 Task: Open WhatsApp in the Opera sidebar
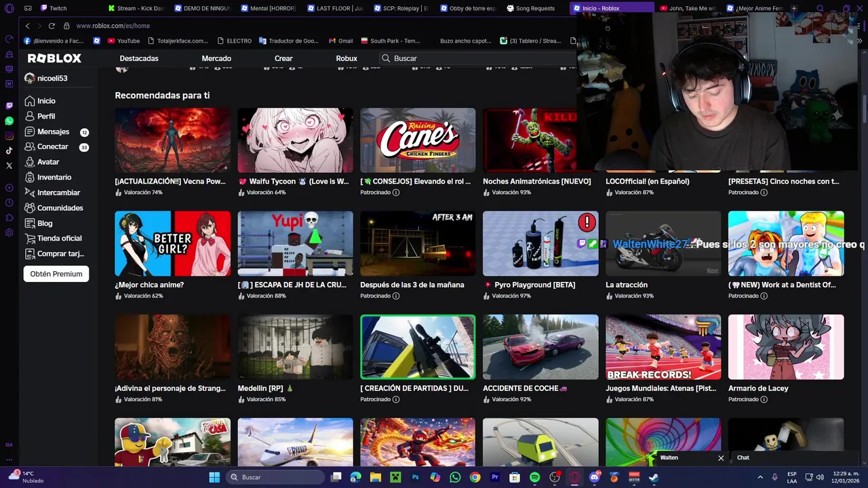pyautogui.click(x=9, y=121)
